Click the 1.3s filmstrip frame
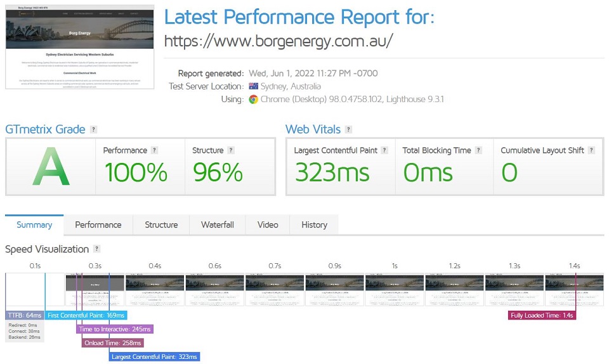 coord(514,290)
